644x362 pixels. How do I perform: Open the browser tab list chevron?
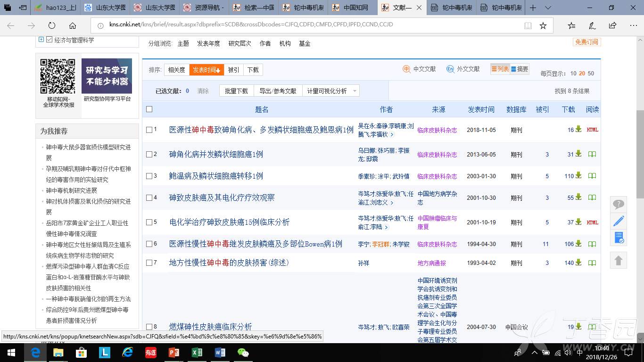pyautogui.click(x=547, y=8)
